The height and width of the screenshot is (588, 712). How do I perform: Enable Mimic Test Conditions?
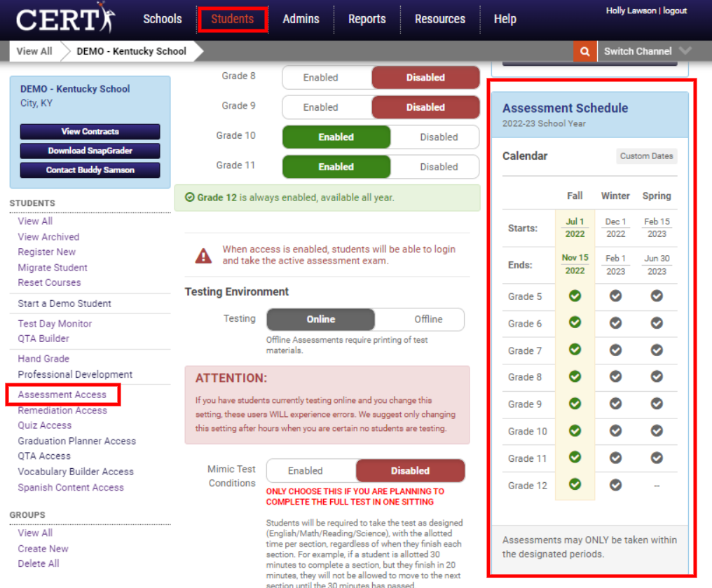306,471
